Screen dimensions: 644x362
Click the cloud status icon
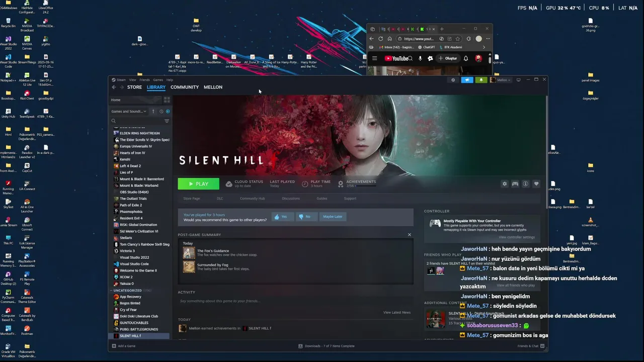pyautogui.click(x=229, y=184)
